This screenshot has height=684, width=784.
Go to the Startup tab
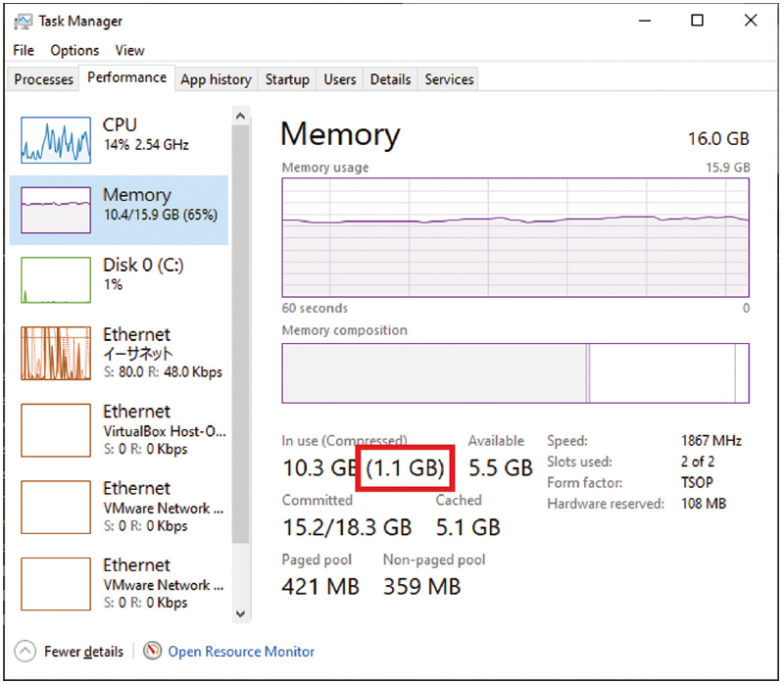(x=287, y=79)
